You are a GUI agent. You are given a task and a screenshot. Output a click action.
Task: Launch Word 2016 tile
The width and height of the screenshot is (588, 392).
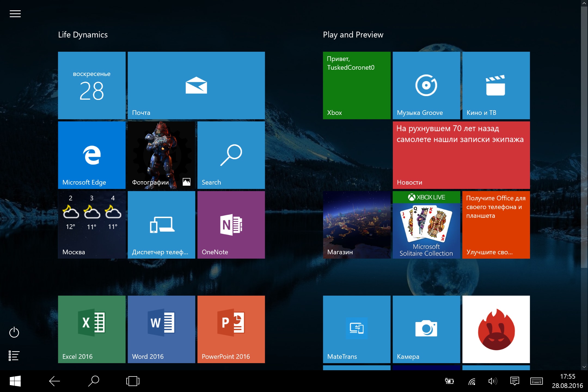pos(161,329)
